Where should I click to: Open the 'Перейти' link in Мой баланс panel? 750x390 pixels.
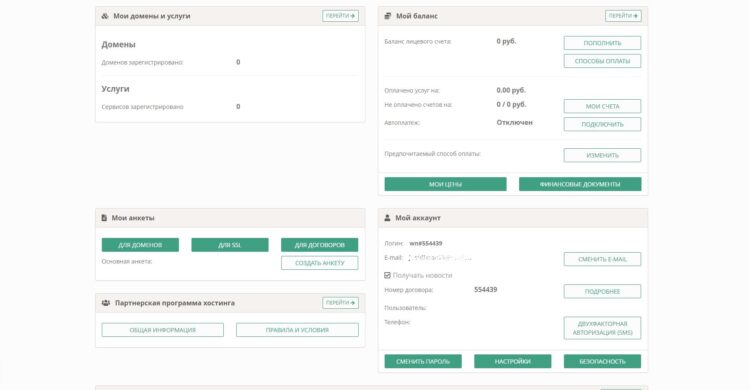(623, 16)
